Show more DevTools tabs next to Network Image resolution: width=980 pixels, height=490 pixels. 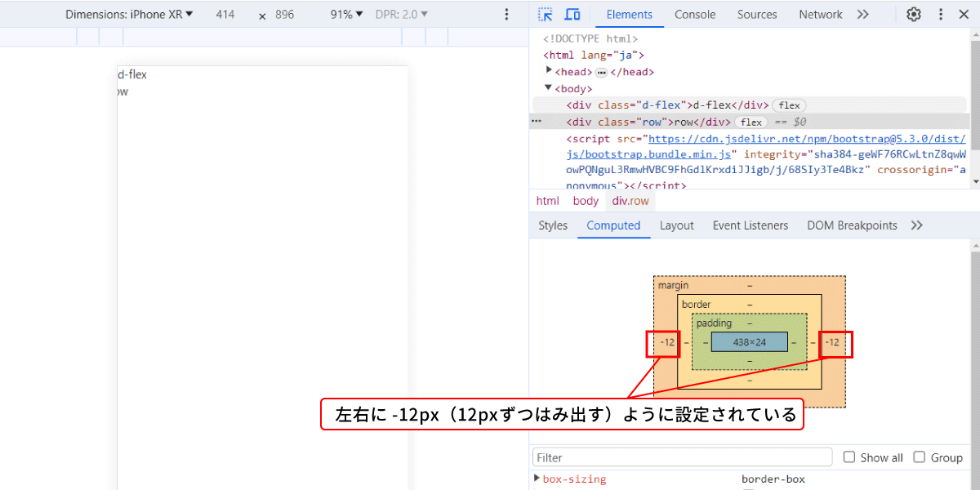coord(862,15)
